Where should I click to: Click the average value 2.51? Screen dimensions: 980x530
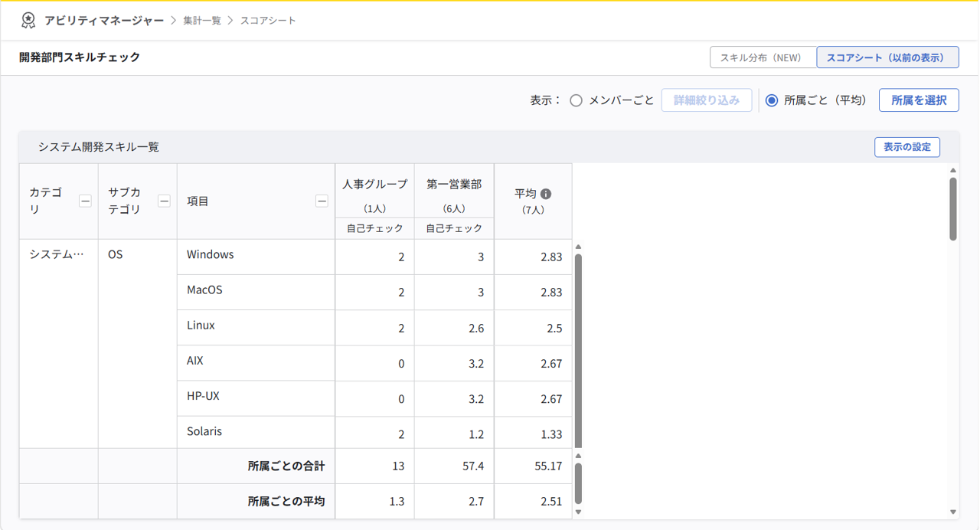tap(551, 502)
